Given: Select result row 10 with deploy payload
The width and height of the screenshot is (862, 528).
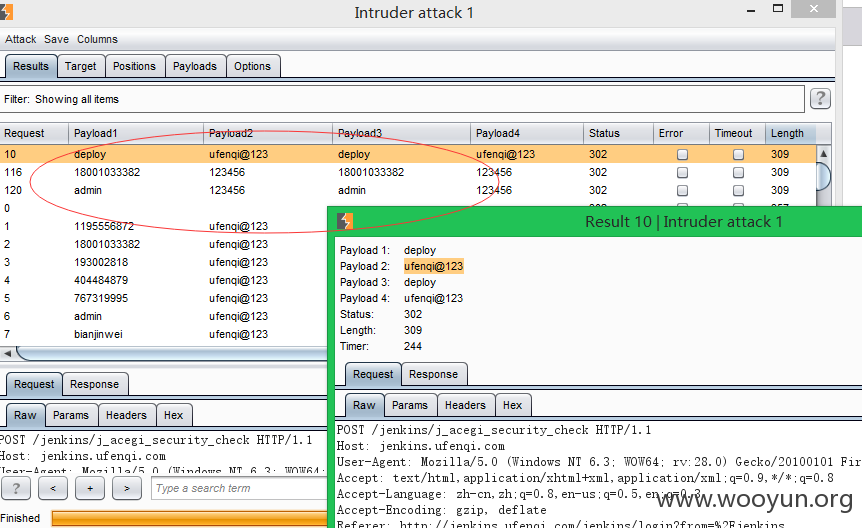Looking at the screenshot, I should click(x=408, y=154).
